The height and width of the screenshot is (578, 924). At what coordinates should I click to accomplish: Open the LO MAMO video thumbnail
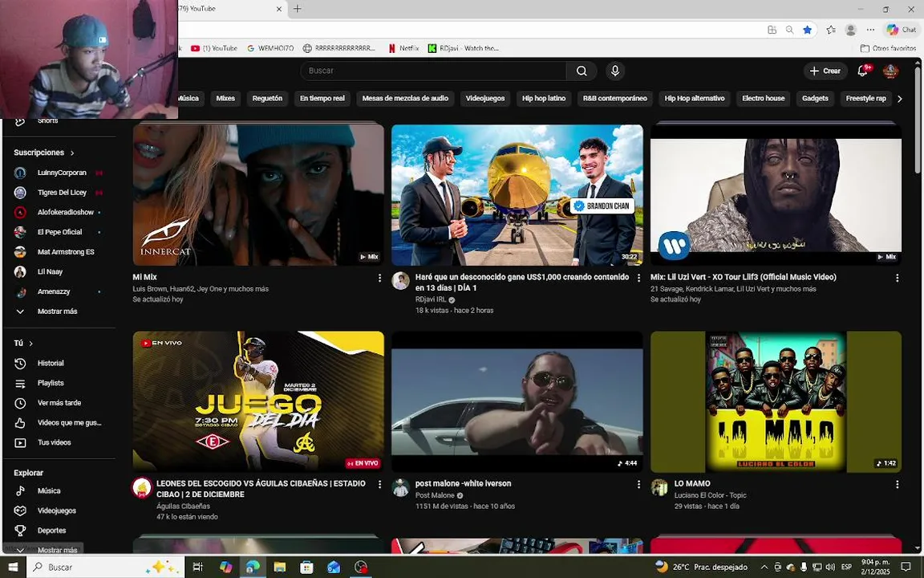coord(776,401)
